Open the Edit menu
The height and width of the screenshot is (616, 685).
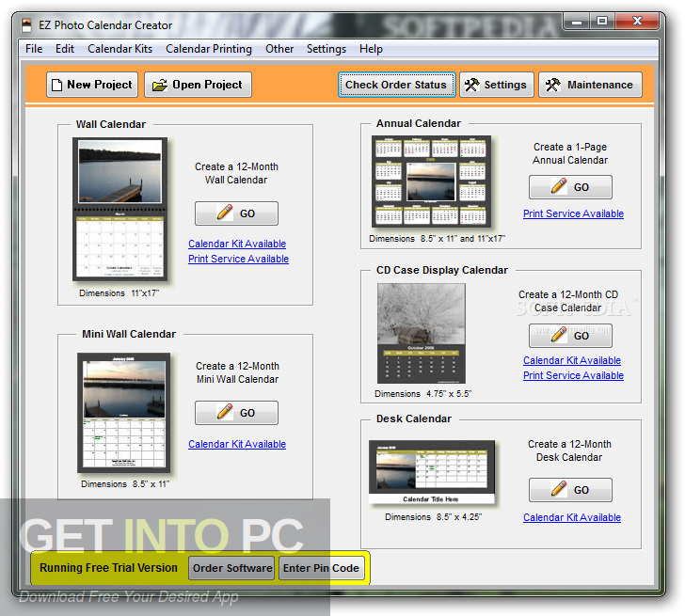point(65,49)
